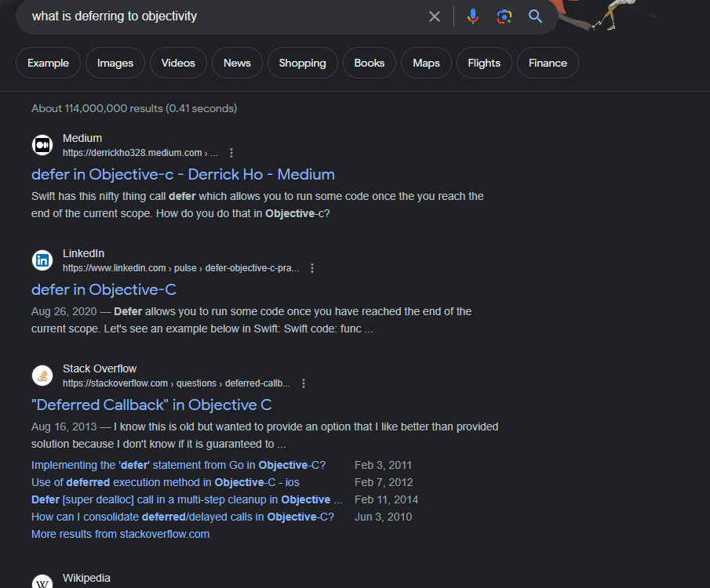Switch to the News tab
Image resolution: width=710 pixels, height=588 pixels.
click(237, 63)
